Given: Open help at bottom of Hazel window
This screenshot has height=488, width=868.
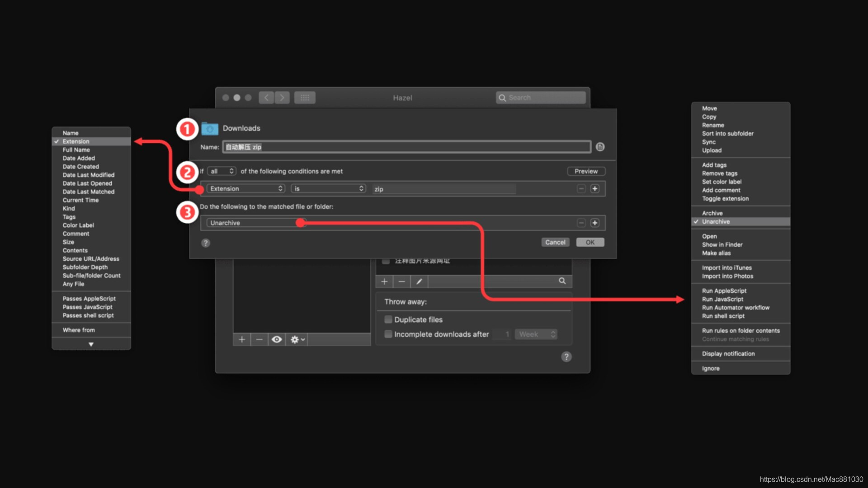Looking at the screenshot, I should pyautogui.click(x=566, y=357).
